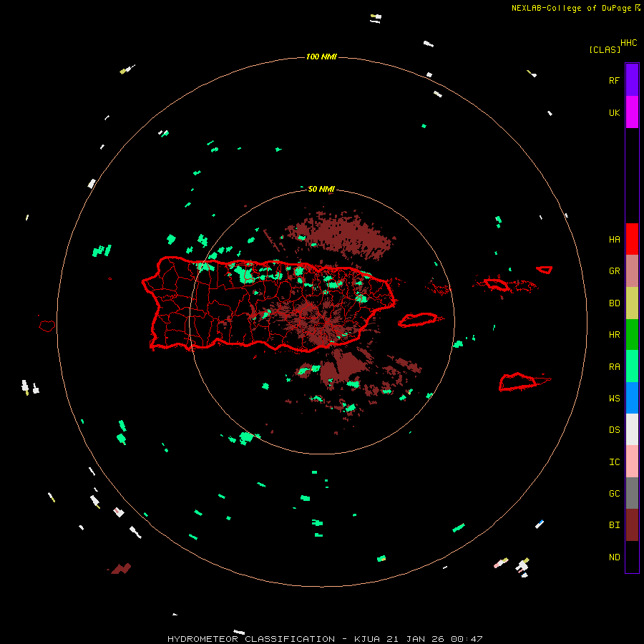Click the 'GR' legend label
Viewport: 644px width, 644px height.
614,270
